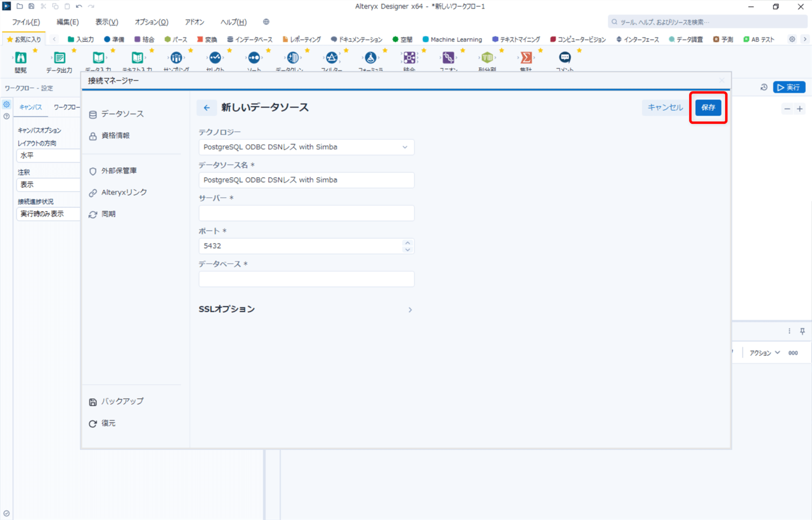Open the 接続進捗状況 dropdown
Viewport: 812px width, 520px height.
pos(48,214)
